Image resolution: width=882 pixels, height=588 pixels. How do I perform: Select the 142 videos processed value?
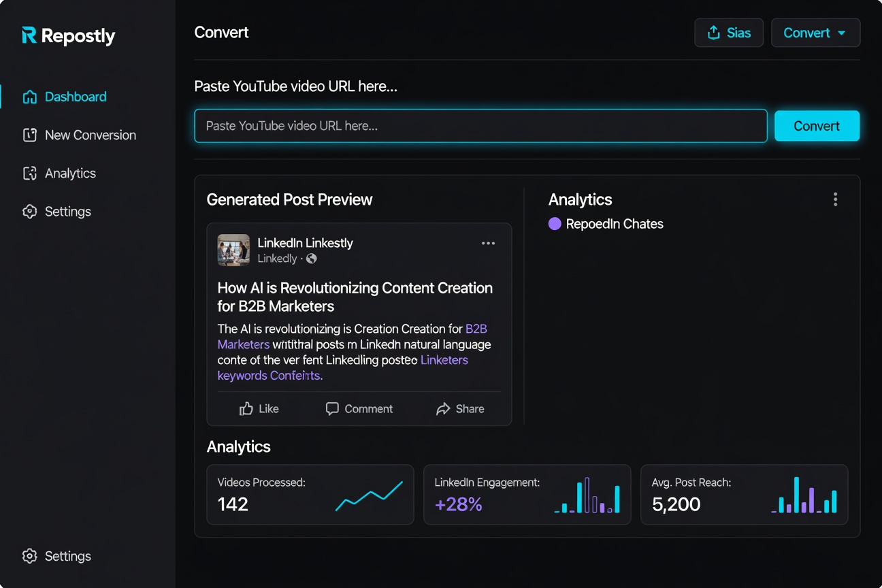(233, 504)
